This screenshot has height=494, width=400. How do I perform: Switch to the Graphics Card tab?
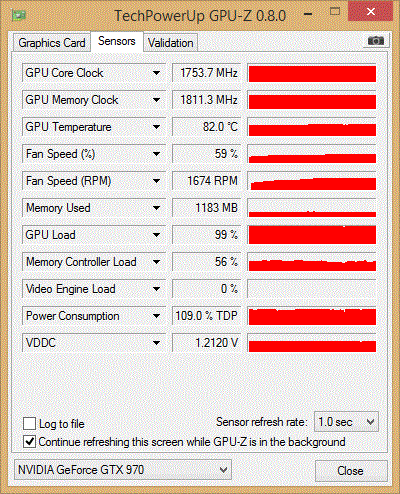pyautogui.click(x=52, y=43)
